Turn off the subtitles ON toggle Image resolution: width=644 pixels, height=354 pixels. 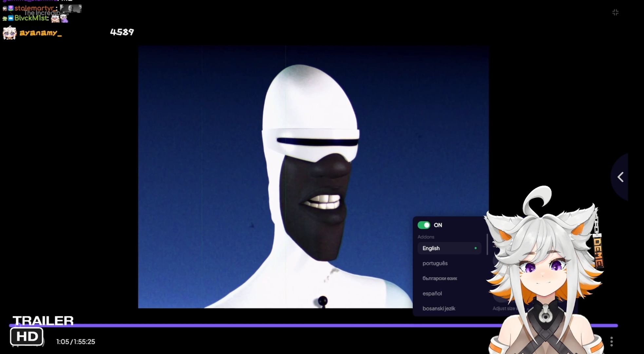(x=424, y=225)
